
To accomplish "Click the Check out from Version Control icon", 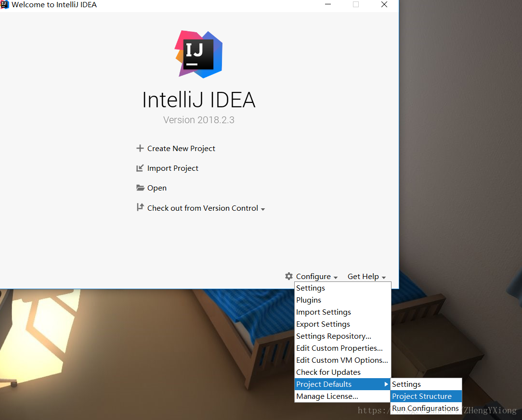I will tap(140, 207).
